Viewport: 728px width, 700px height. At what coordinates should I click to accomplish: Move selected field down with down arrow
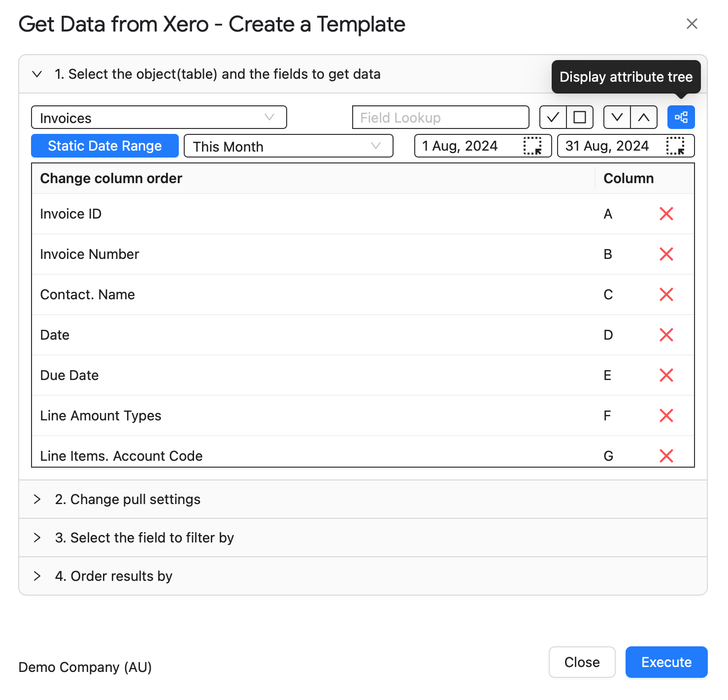[617, 117]
